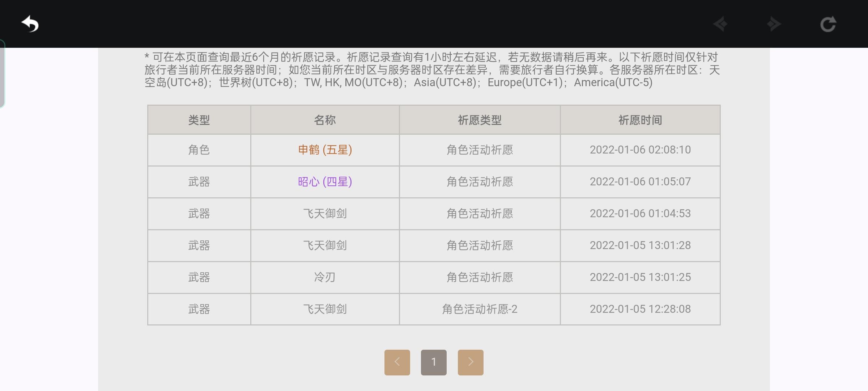Click the timestamp 2022-01-06 02:08:10

point(640,150)
